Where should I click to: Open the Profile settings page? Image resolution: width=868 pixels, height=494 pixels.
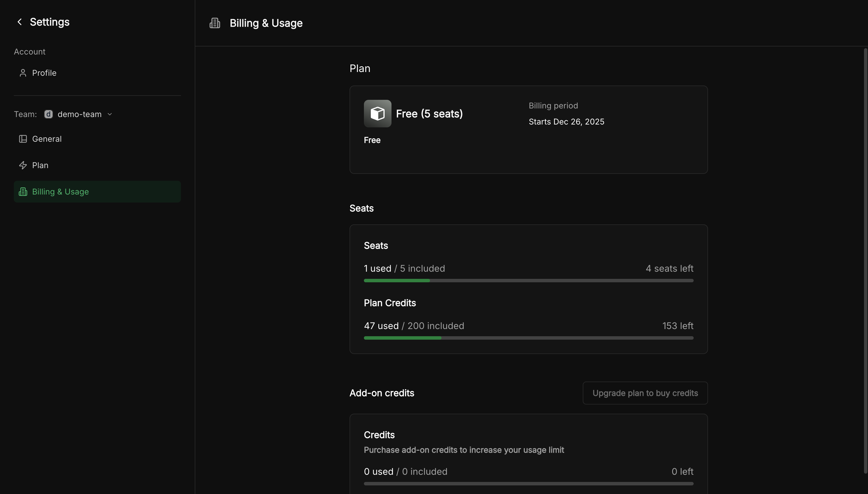click(x=44, y=73)
